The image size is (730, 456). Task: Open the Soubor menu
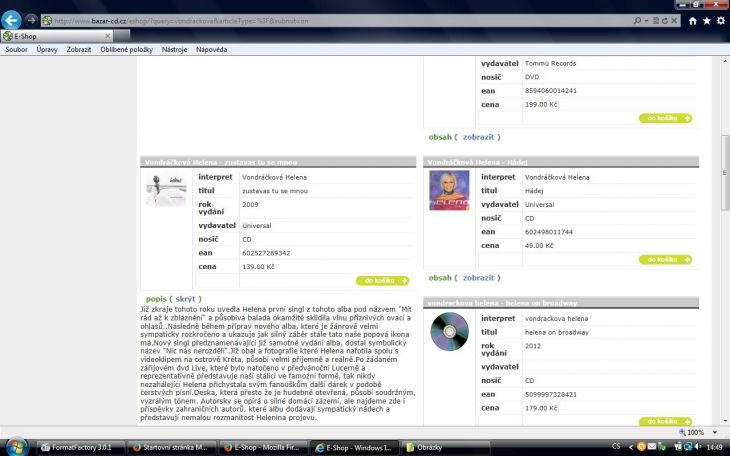pyautogui.click(x=16, y=49)
